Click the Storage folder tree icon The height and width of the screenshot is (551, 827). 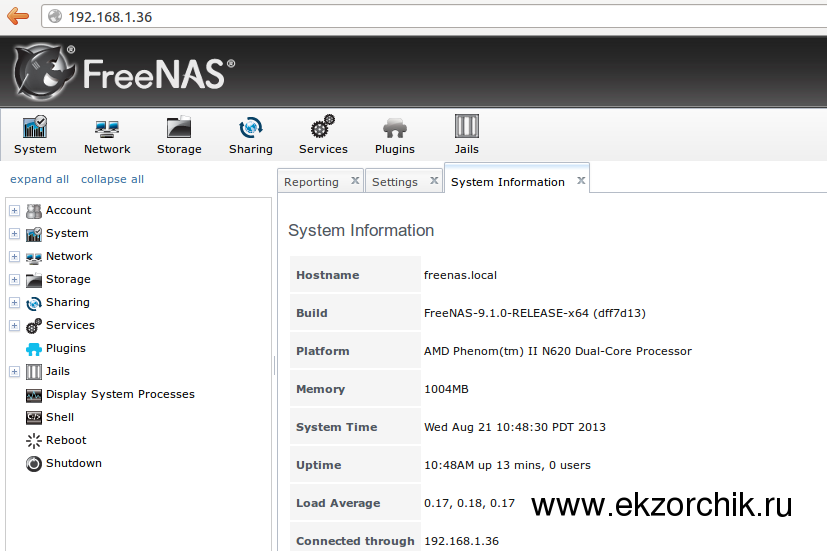tap(34, 280)
